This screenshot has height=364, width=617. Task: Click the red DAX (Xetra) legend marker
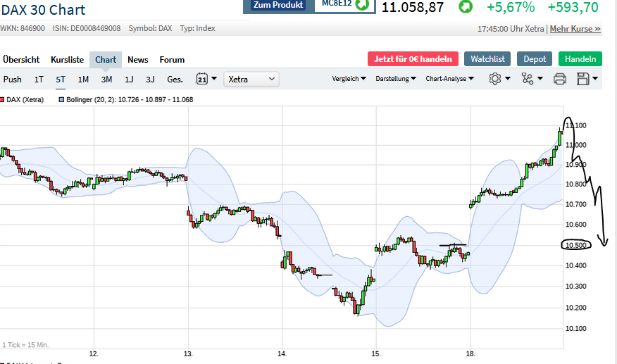coord(3,100)
